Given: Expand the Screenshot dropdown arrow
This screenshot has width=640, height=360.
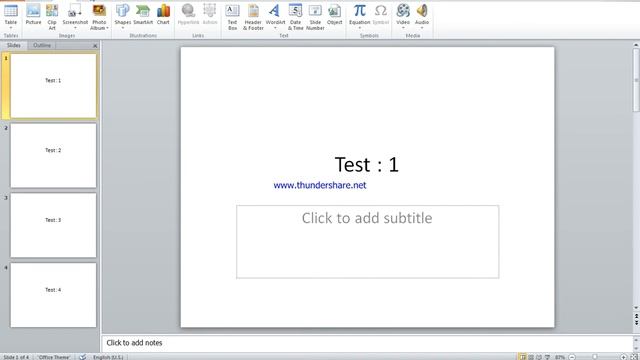Looking at the screenshot, I should pyautogui.click(x=75, y=28).
